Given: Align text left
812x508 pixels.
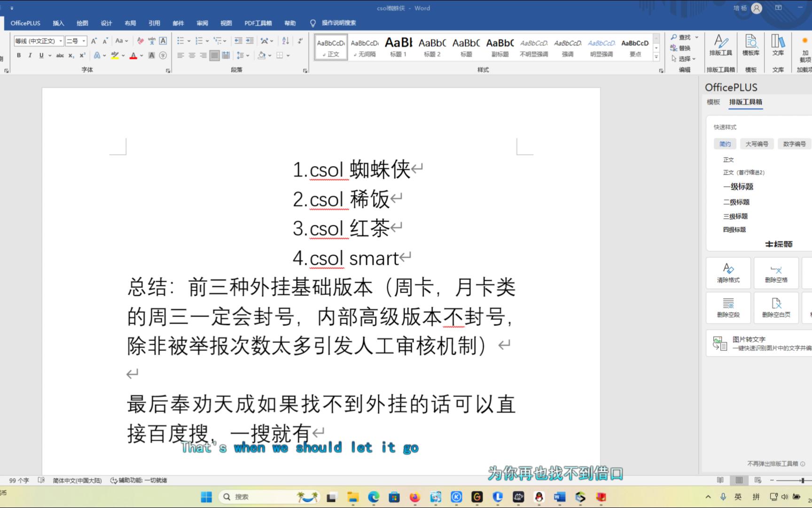Looking at the screenshot, I should tap(180, 56).
